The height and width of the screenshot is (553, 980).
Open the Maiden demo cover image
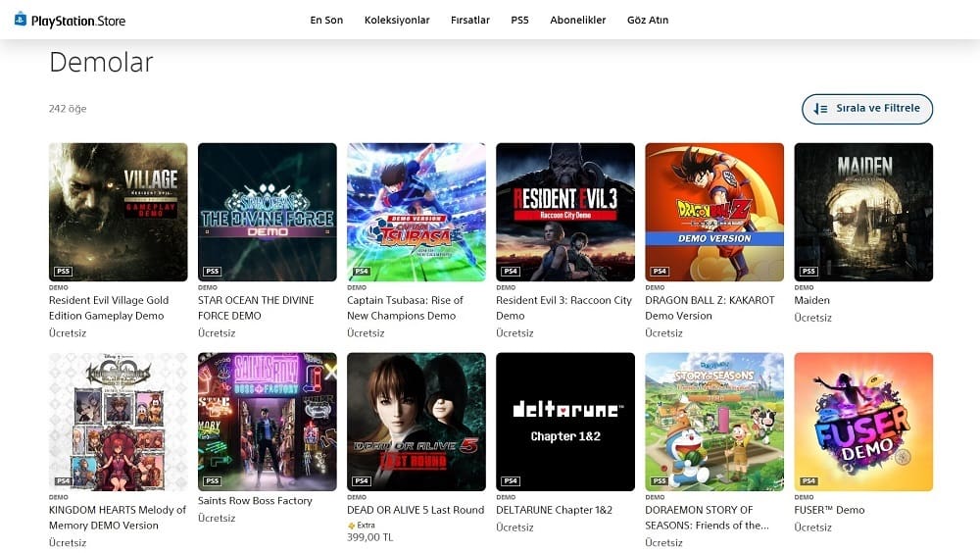click(x=863, y=212)
